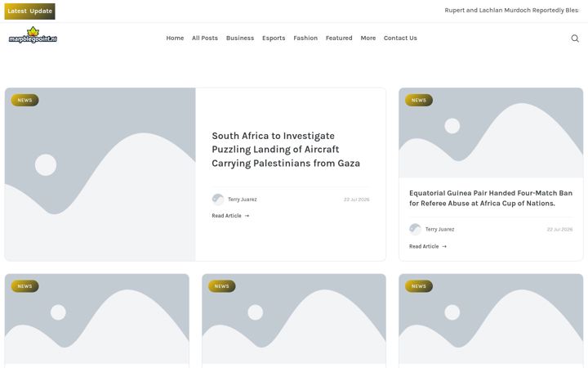
Task: Open the search magnifier icon
Action: click(x=575, y=38)
